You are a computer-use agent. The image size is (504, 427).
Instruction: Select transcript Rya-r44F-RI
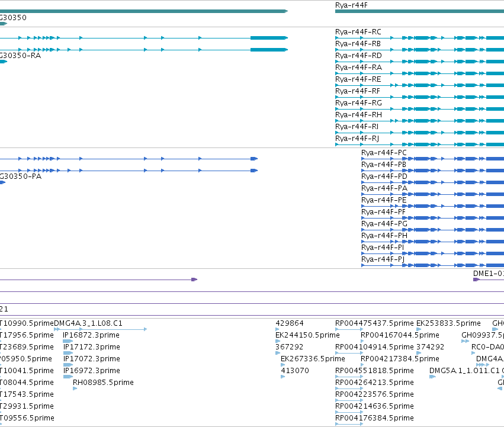click(x=357, y=127)
